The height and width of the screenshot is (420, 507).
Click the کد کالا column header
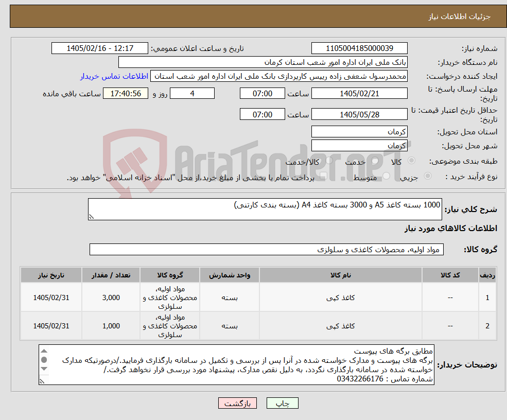pyautogui.click(x=450, y=275)
